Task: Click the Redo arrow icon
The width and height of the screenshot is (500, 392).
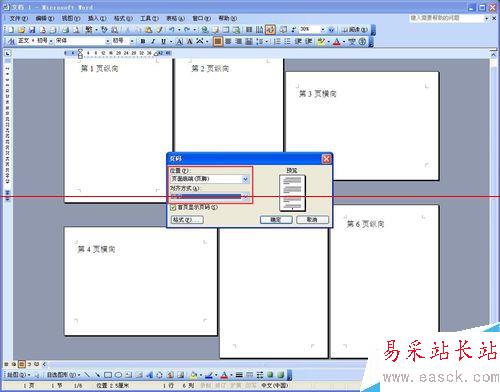Action: 187,30
